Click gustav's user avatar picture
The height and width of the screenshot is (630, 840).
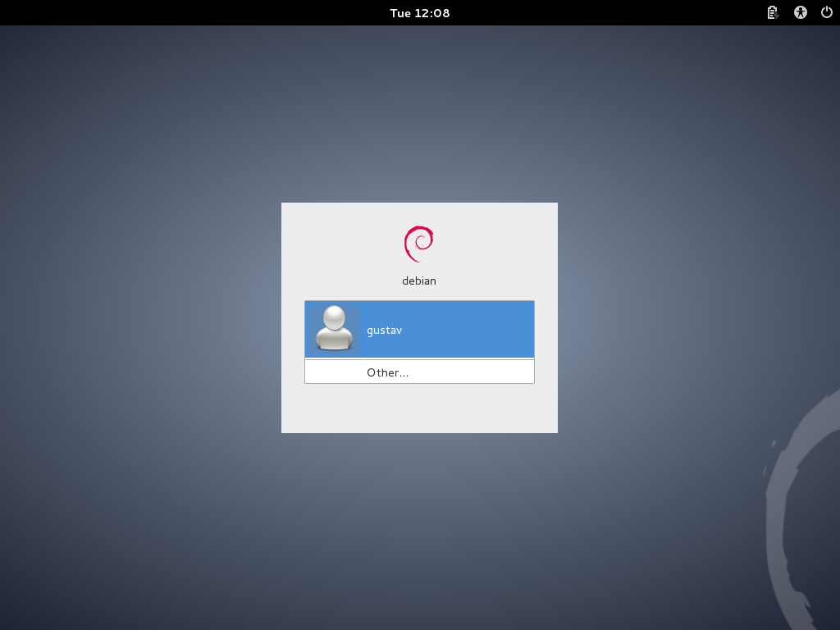[334, 329]
